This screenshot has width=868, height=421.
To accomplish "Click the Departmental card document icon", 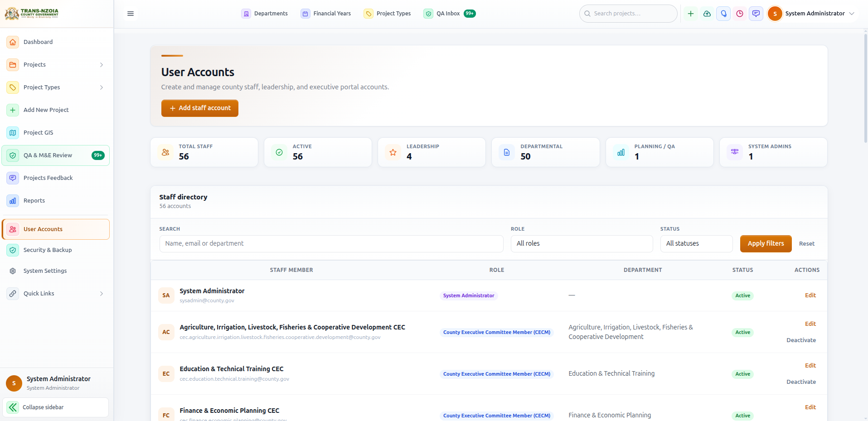I will click(507, 152).
